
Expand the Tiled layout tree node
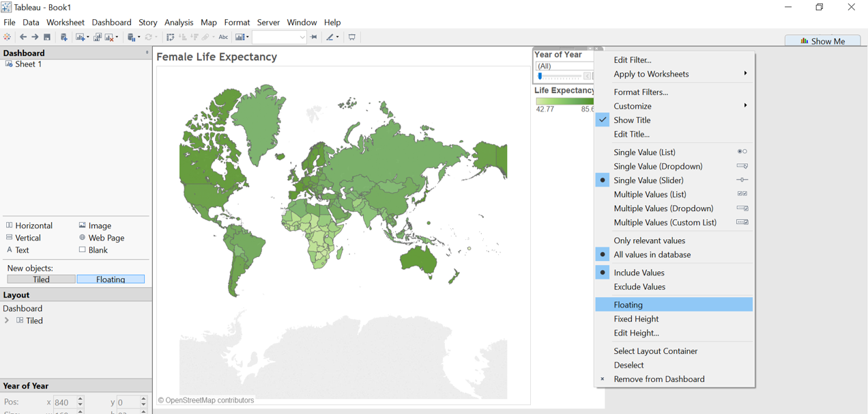coord(8,320)
